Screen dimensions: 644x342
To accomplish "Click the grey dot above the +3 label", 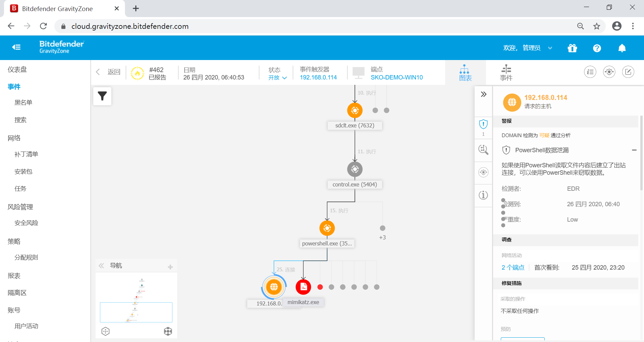I will coord(382,228).
